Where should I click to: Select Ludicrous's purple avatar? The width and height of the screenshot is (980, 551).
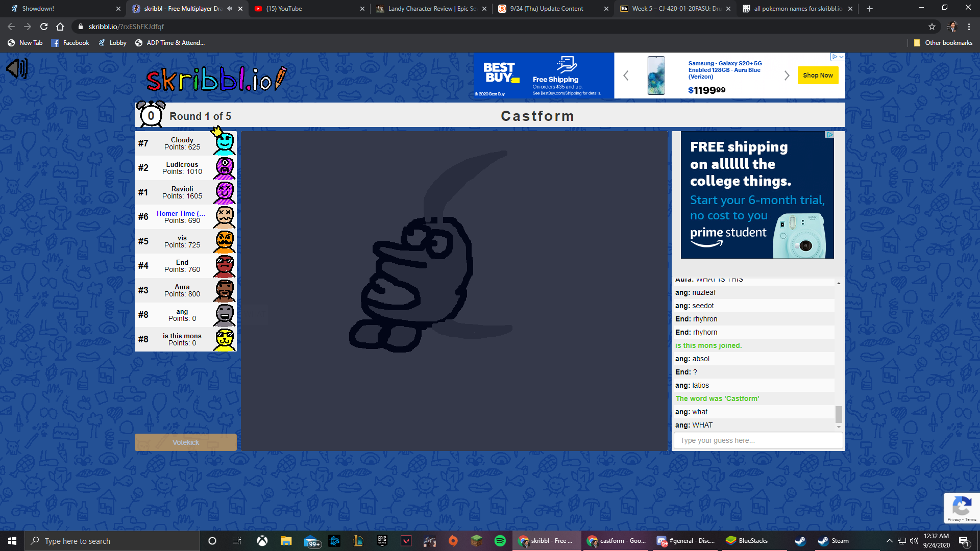[x=224, y=168]
